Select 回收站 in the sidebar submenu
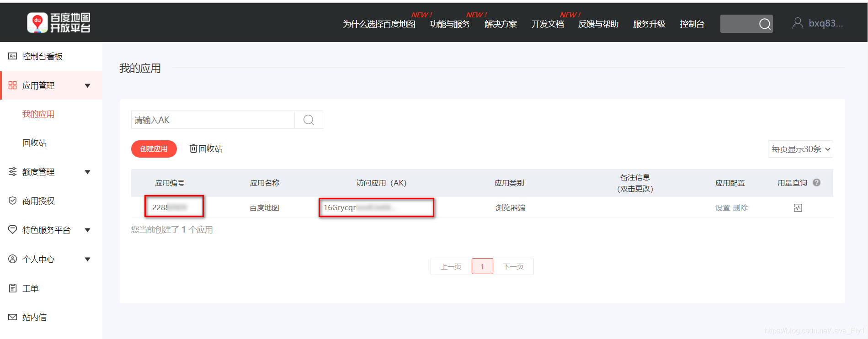This screenshot has height=339, width=868. (35, 143)
